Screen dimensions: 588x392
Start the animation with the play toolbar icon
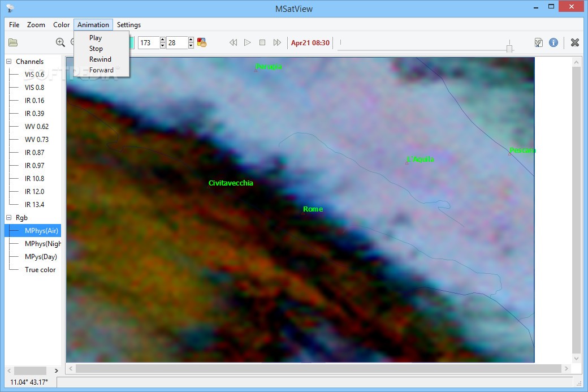point(248,42)
